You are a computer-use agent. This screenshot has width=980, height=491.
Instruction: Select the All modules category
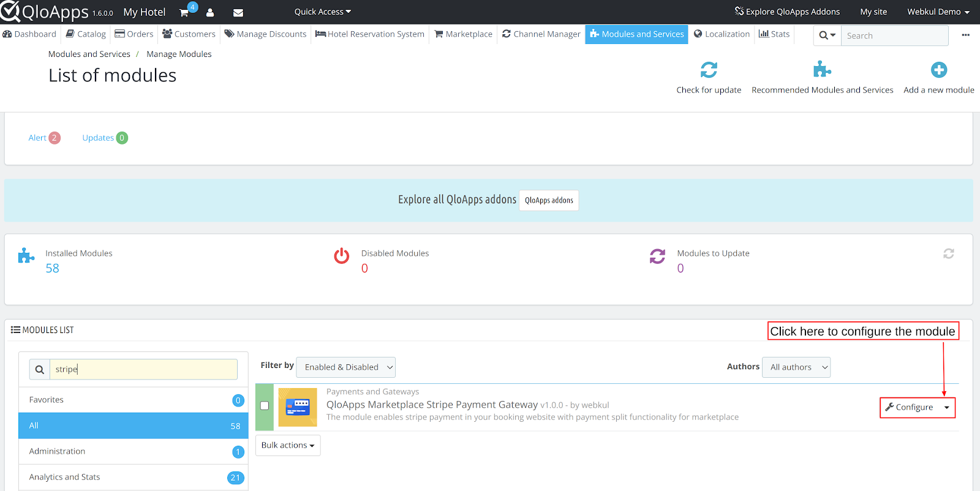coord(134,425)
